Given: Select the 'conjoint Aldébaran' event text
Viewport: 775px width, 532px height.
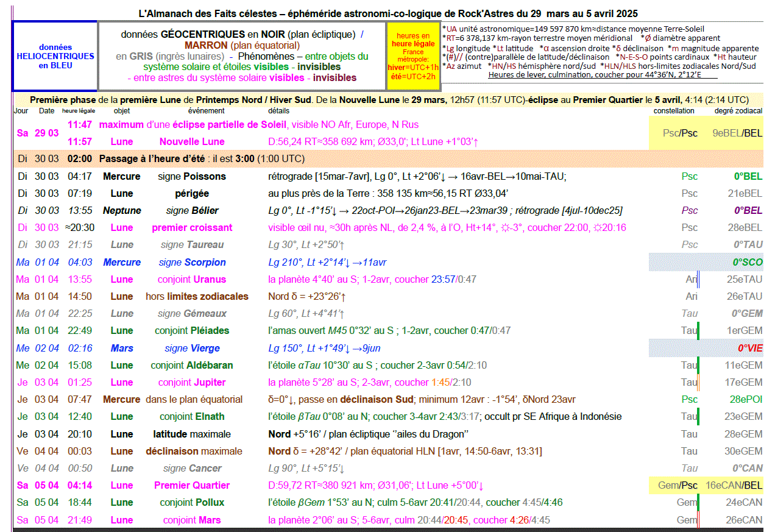Looking at the screenshot, I should pos(192,366).
